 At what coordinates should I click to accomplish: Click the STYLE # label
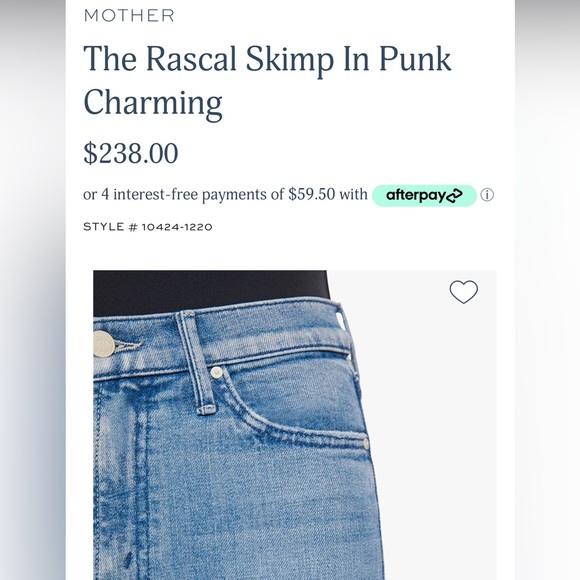tap(110, 227)
